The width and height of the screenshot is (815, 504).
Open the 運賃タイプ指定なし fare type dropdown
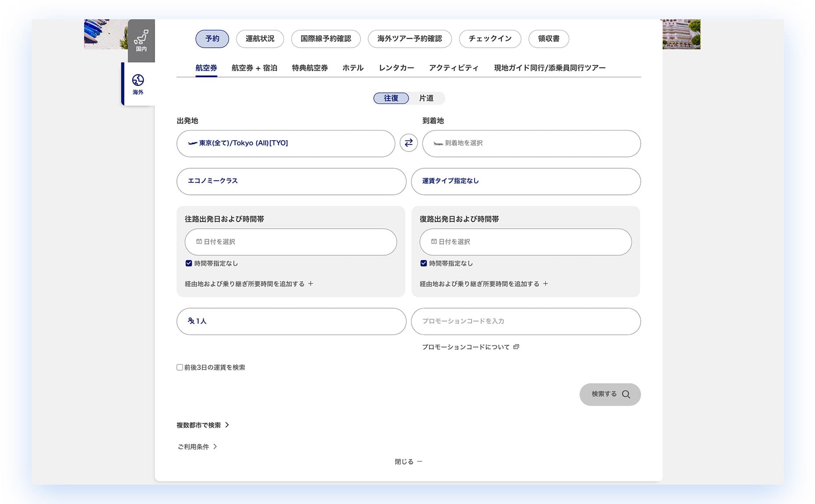[x=525, y=181]
